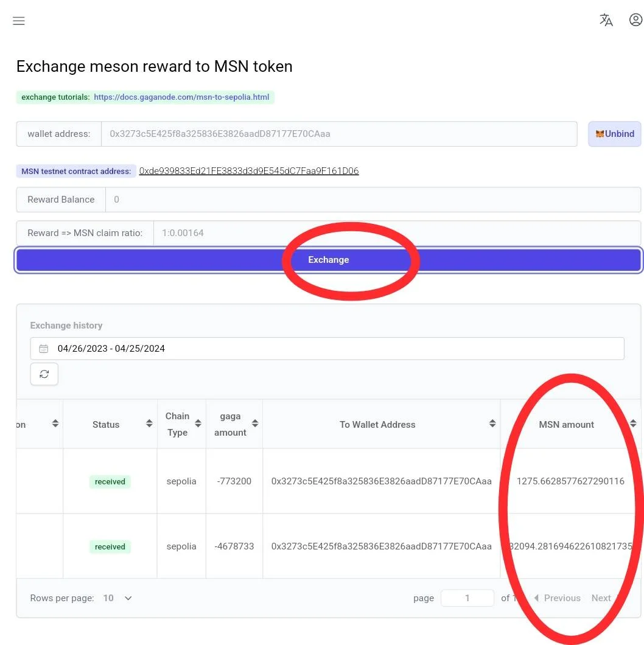Image resolution: width=644 pixels, height=645 pixels.
Task: Refresh the exchange history list
Action: [x=44, y=374]
